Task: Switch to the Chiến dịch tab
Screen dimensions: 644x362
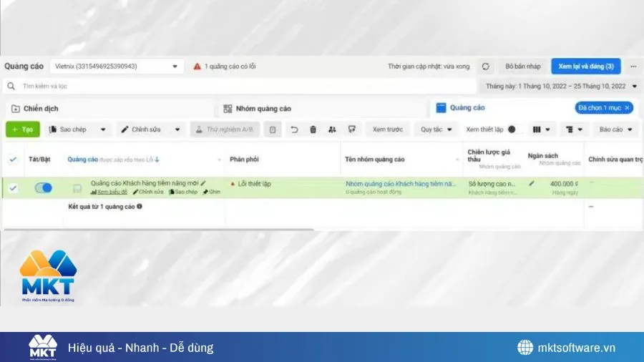Action: coord(41,109)
